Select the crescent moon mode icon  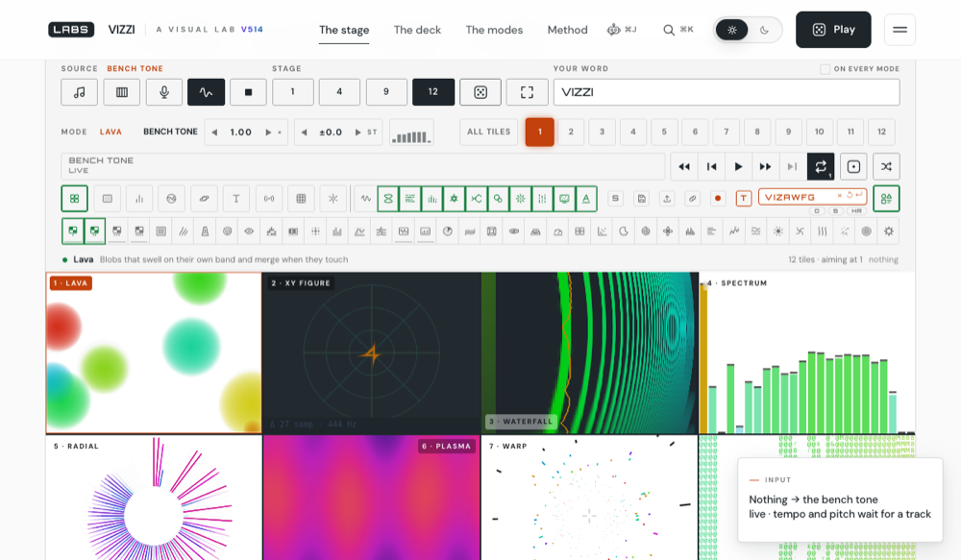coord(624,231)
